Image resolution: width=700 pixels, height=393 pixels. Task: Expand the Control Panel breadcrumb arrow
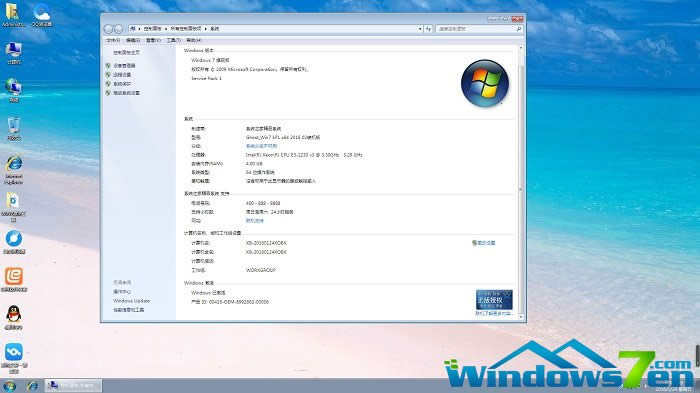pos(166,29)
